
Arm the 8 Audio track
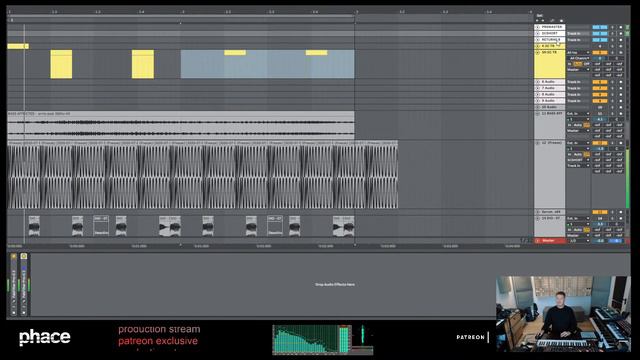(621, 95)
